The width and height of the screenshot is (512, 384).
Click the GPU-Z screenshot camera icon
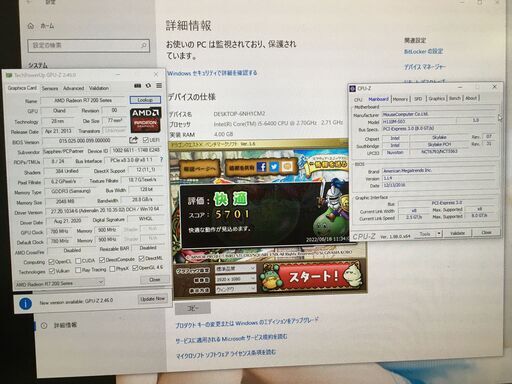(137, 86)
